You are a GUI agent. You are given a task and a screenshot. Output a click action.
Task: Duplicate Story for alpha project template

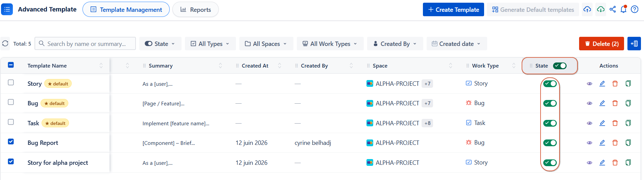[628, 162]
